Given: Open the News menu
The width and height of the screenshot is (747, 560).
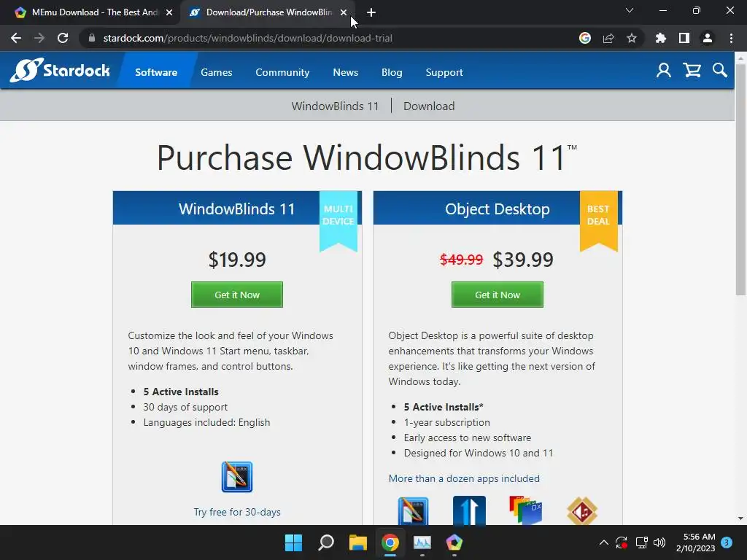Looking at the screenshot, I should tap(345, 72).
